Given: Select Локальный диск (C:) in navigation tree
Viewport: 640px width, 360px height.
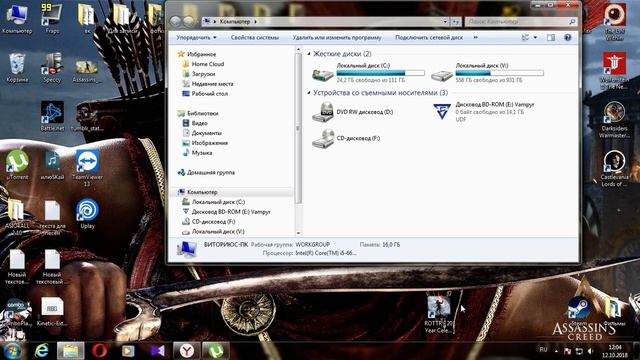Looking at the screenshot, I should point(218,202).
